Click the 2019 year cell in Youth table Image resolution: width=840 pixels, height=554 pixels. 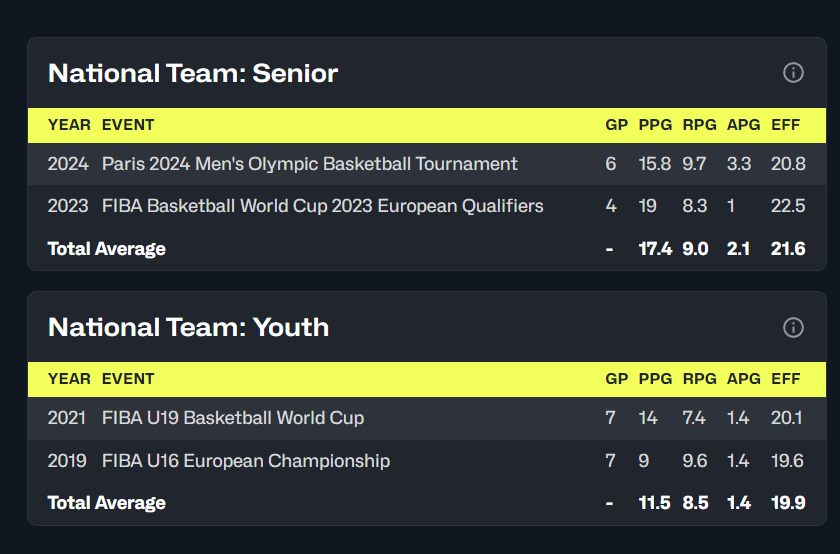(x=68, y=461)
